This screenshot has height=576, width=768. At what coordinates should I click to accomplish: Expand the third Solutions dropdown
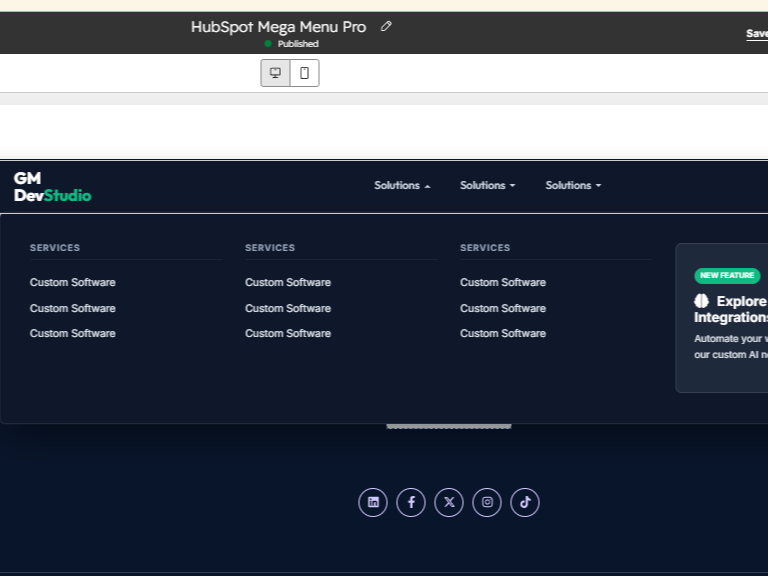[x=574, y=186]
